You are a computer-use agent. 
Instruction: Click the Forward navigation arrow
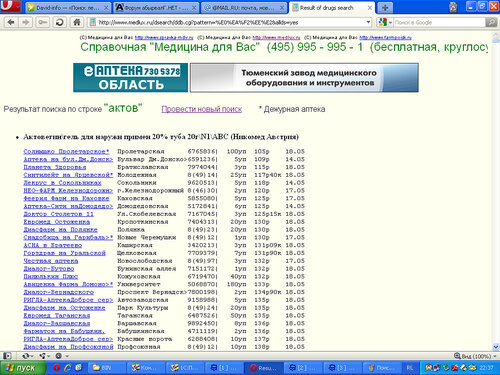click(26, 22)
